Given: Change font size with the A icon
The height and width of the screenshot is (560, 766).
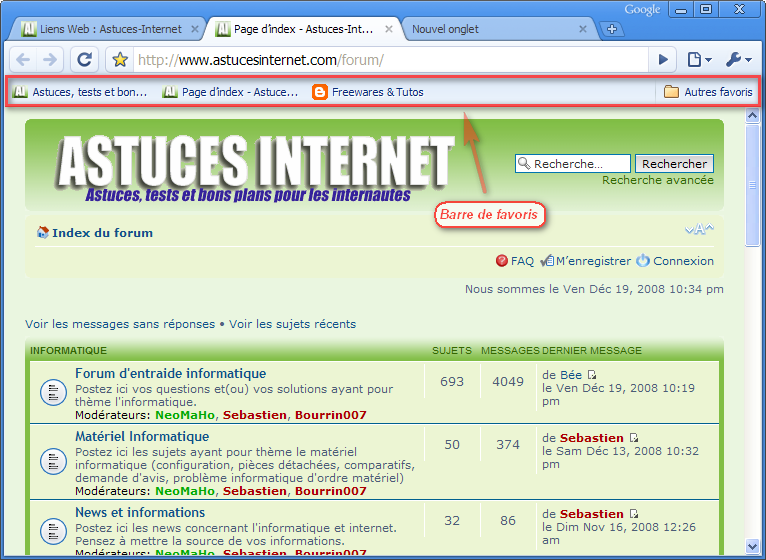Looking at the screenshot, I should coord(699,229).
